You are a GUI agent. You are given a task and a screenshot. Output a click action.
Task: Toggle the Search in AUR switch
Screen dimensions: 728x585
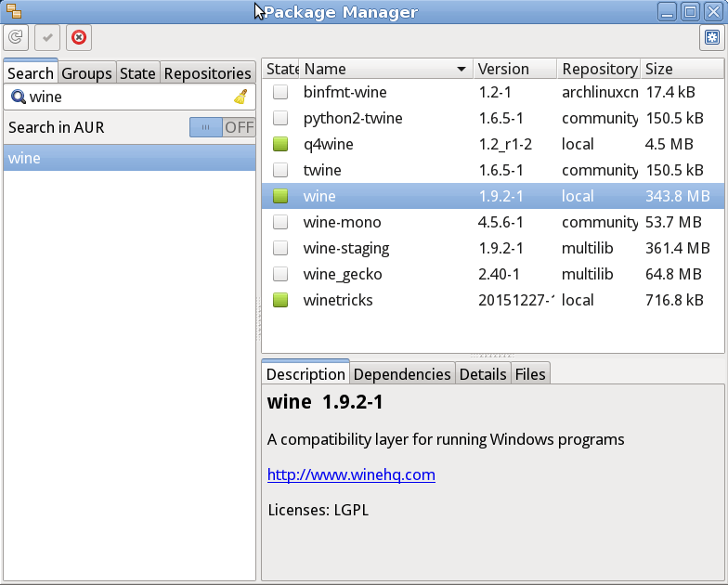pyautogui.click(x=222, y=126)
